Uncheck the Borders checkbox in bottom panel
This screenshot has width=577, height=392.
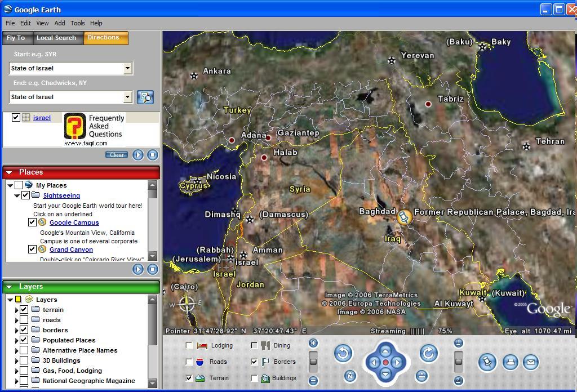tap(254, 362)
